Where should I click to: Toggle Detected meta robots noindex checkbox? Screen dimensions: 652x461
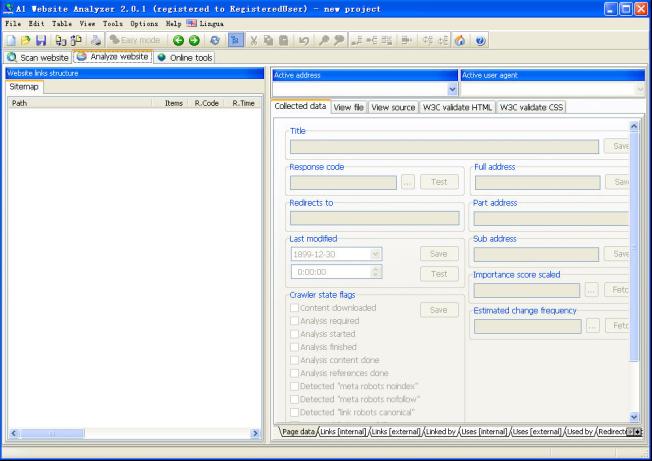tap(294, 386)
